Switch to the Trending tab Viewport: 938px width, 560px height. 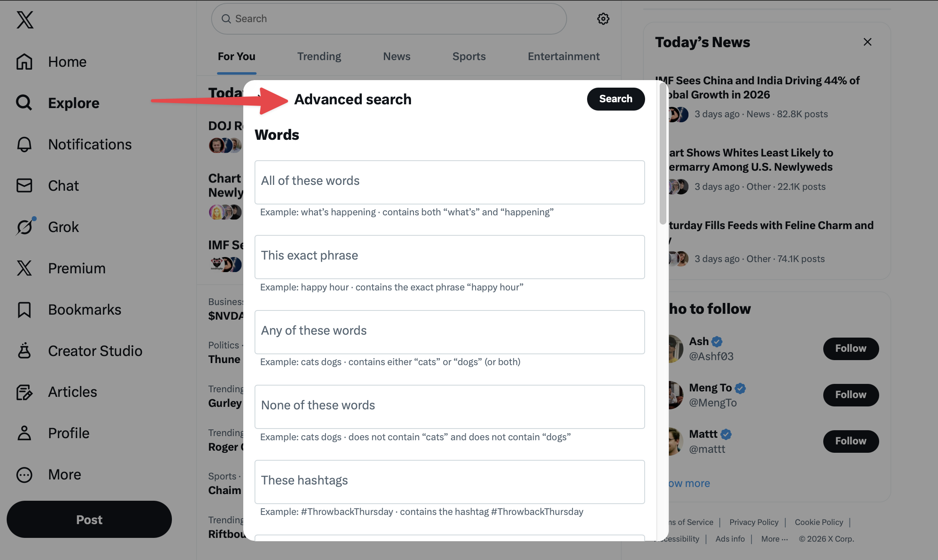tap(319, 56)
